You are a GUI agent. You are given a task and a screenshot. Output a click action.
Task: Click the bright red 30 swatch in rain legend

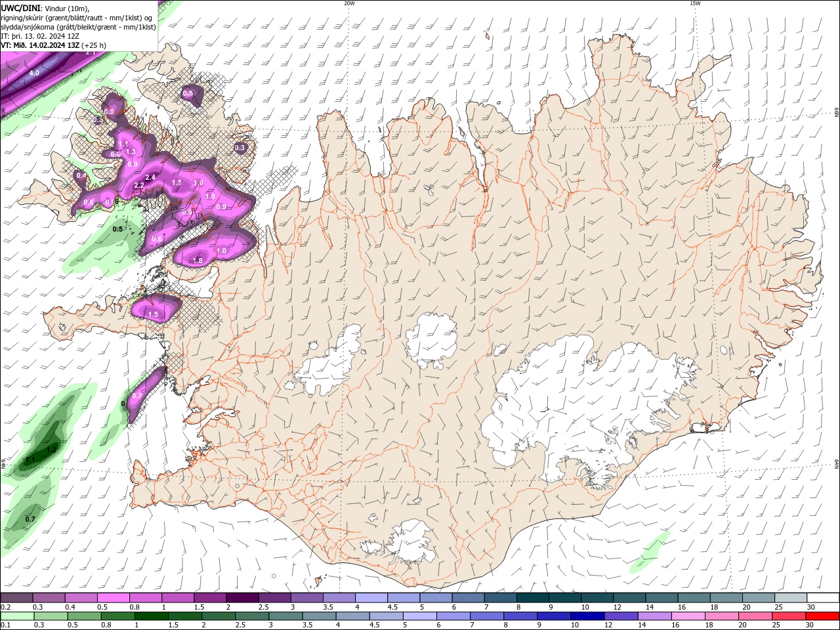point(822,616)
